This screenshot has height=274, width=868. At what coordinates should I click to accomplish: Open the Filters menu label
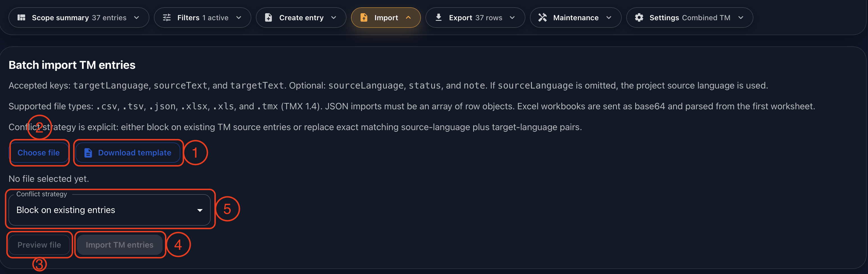click(x=188, y=17)
